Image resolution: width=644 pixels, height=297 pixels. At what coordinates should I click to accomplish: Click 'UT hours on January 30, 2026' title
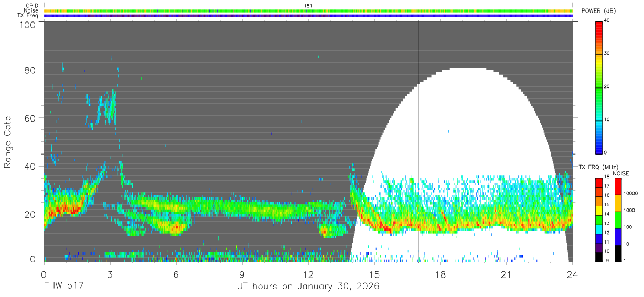click(x=308, y=287)
